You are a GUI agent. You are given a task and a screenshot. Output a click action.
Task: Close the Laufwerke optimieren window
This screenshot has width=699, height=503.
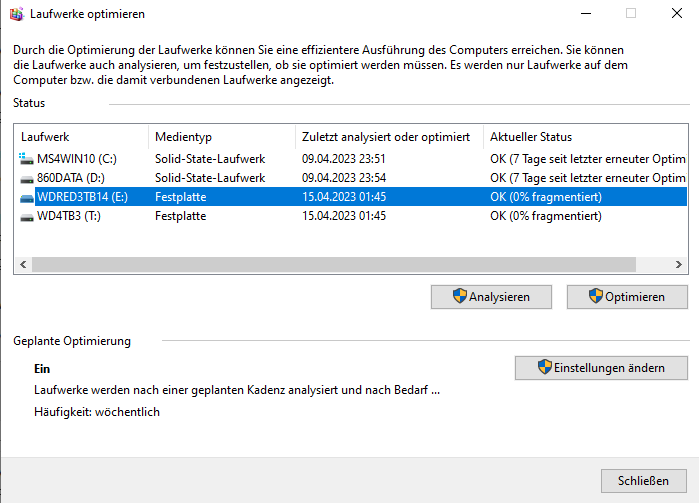click(x=677, y=14)
